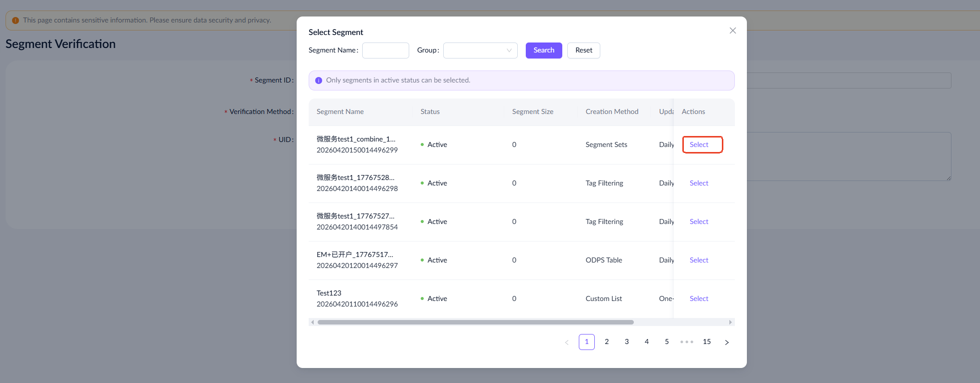
Task: Jump to page 2
Action: pos(606,342)
